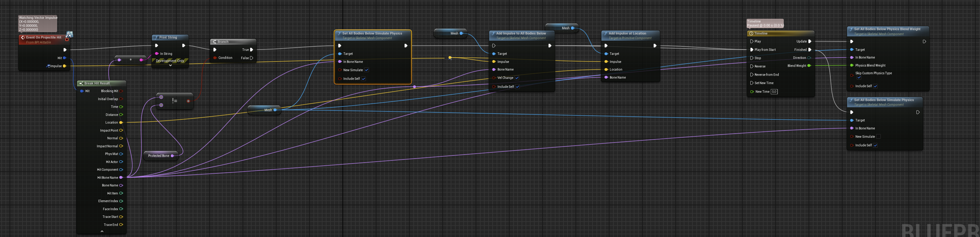Screen dimensions: 980x237
Task: Click the Finished output pin on Timeline
Action: (x=810, y=50)
